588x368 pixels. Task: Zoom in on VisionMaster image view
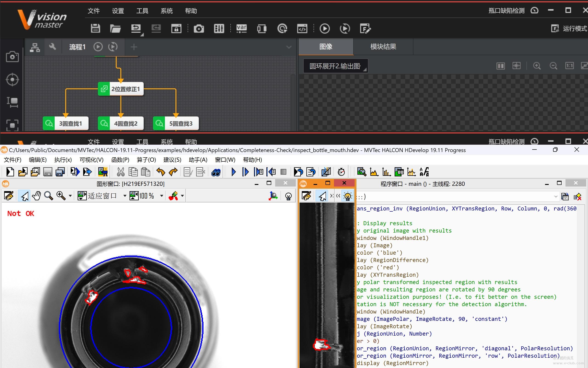(537, 66)
